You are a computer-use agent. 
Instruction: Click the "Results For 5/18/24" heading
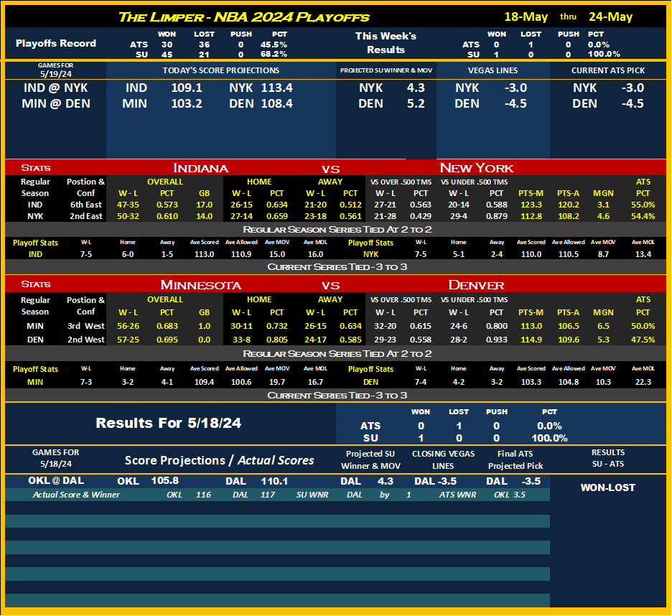169,424
